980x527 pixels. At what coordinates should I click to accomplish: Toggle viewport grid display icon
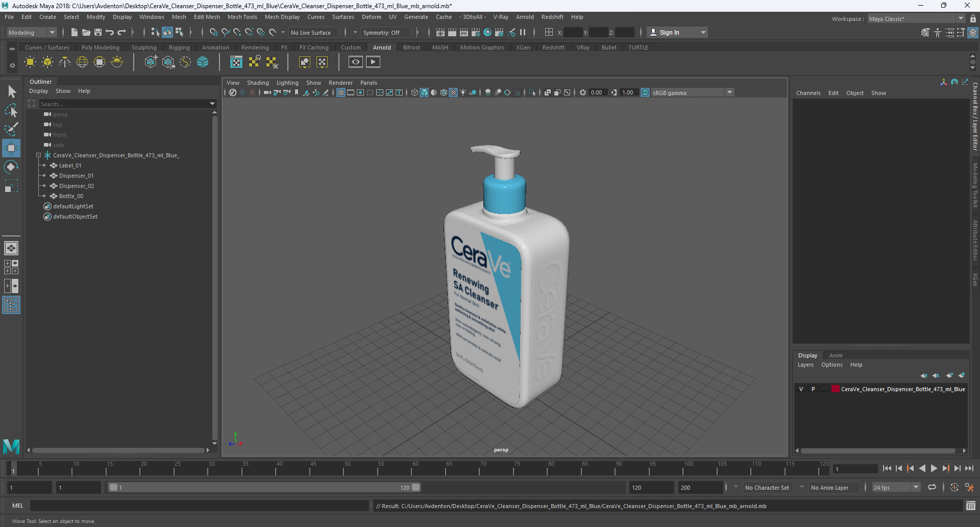340,92
